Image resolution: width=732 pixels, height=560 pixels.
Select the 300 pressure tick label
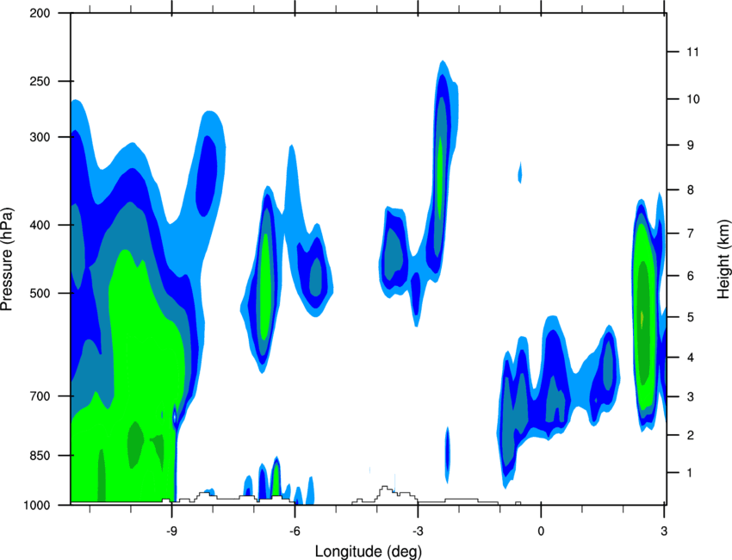point(40,137)
